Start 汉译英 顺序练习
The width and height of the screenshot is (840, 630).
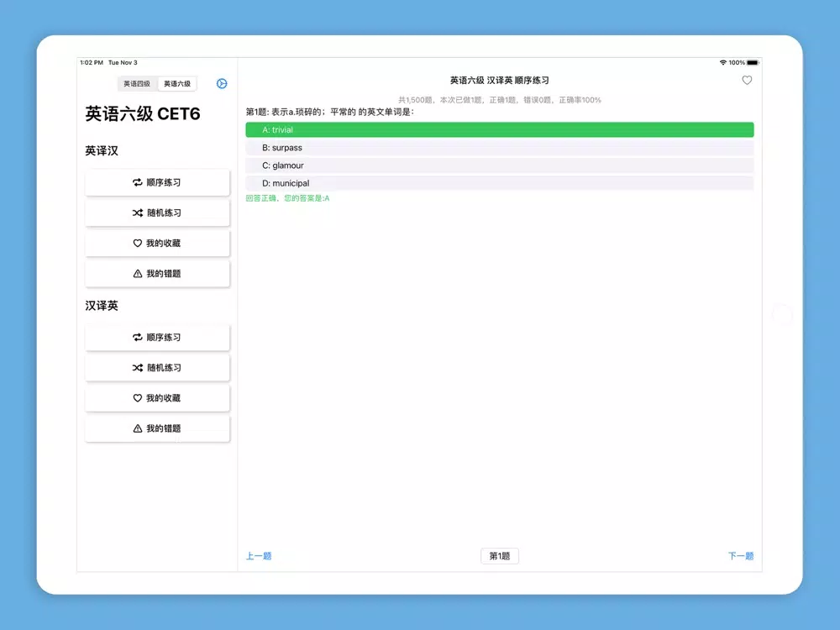pos(157,338)
